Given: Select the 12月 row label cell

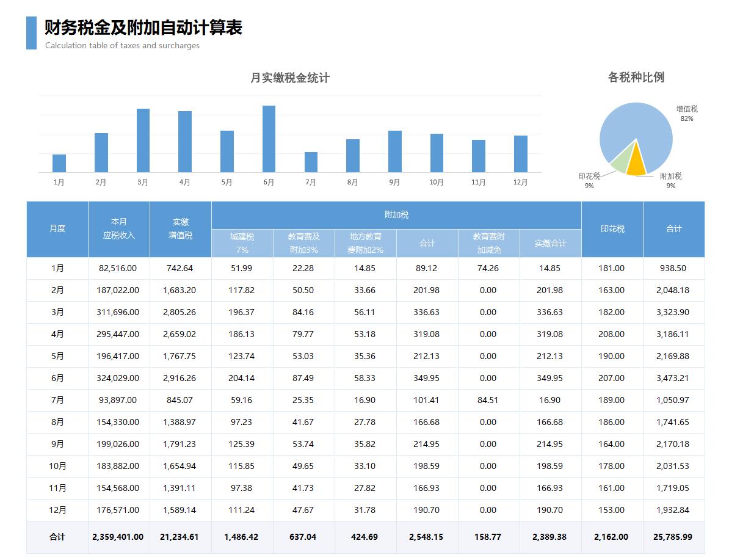Looking at the screenshot, I should 57,510.
